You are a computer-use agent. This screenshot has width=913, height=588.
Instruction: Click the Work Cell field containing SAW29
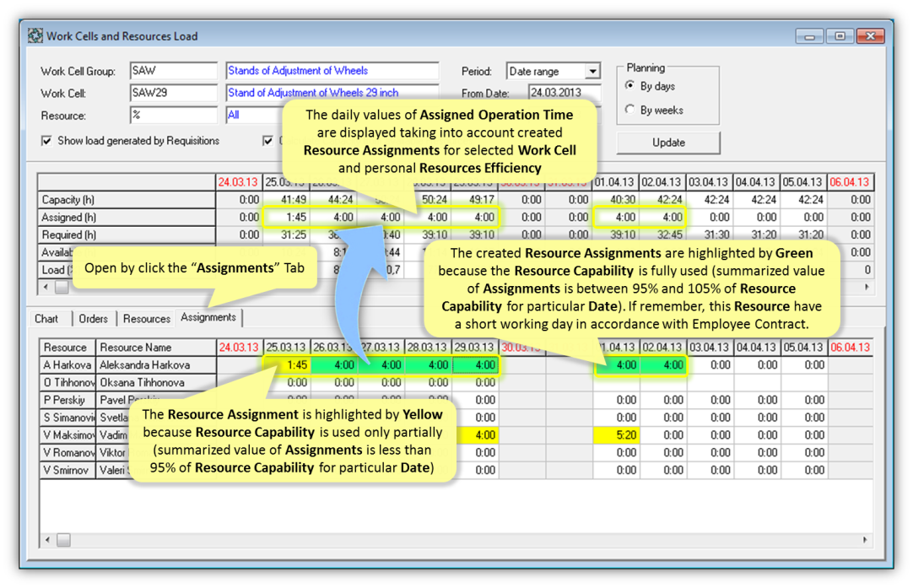click(174, 93)
